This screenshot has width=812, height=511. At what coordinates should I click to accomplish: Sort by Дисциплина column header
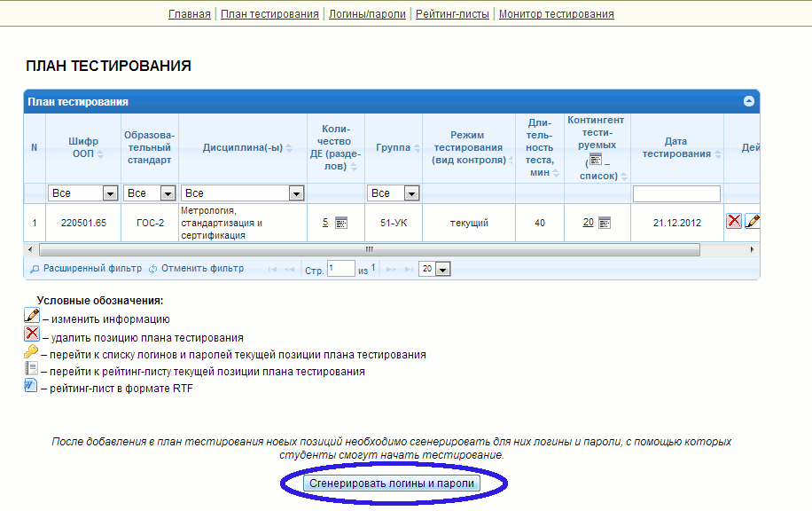coord(242,148)
